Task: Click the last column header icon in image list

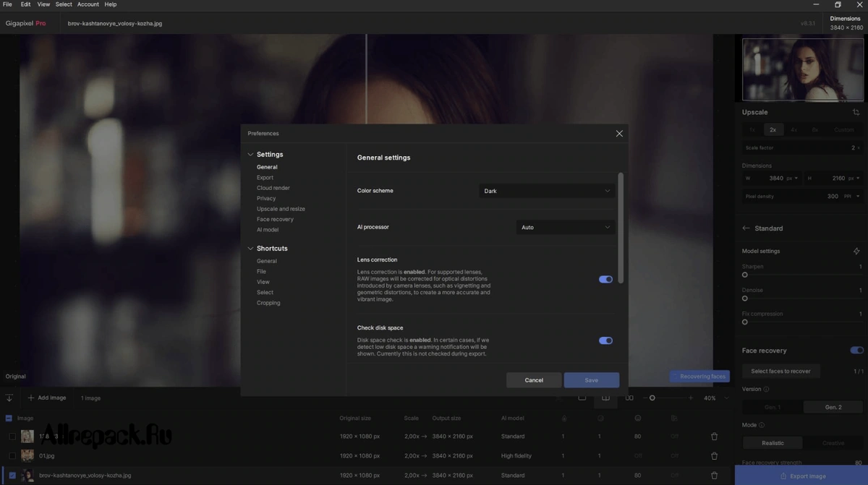Action: click(x=674, y=419)
